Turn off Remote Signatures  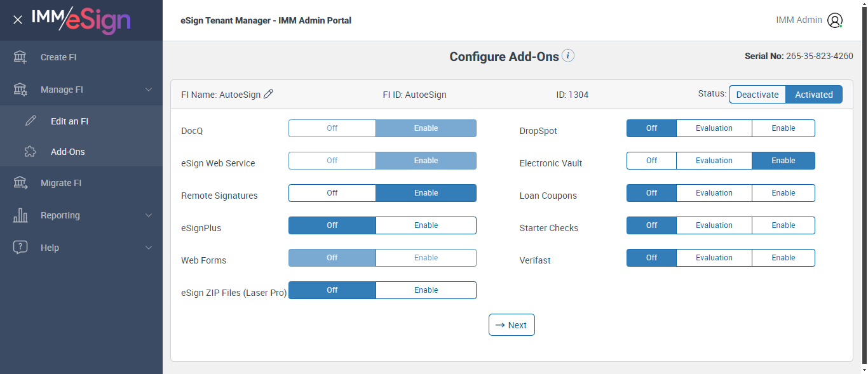[x=332, y=193]
